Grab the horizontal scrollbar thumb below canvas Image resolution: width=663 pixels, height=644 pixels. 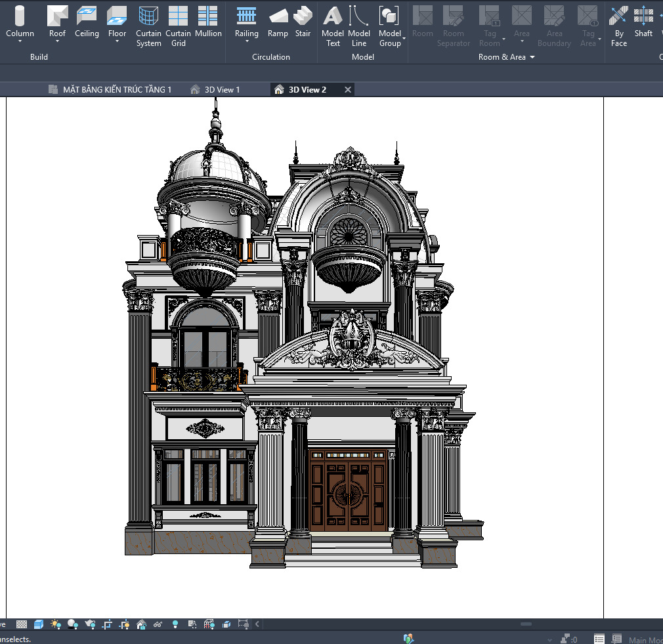[x=526, y=624]
